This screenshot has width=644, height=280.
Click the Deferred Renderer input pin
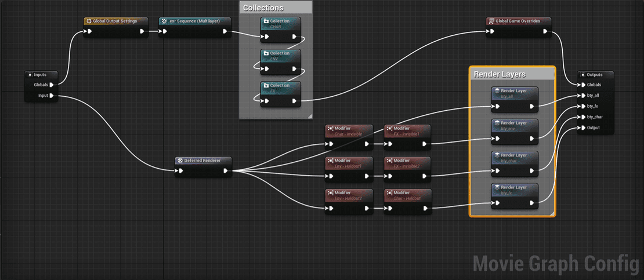[x=180, y=171]
